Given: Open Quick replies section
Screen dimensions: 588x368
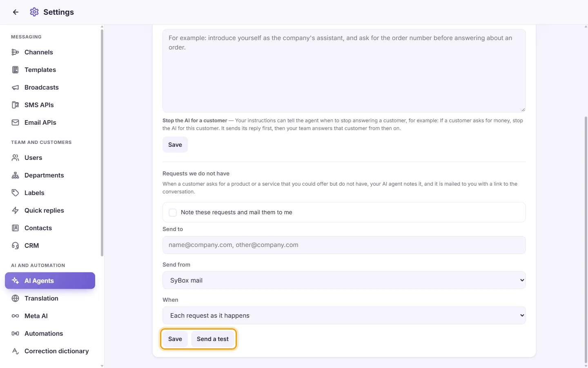Looking at the screenshot, I should pyautogui.click(x=50, y=211).
